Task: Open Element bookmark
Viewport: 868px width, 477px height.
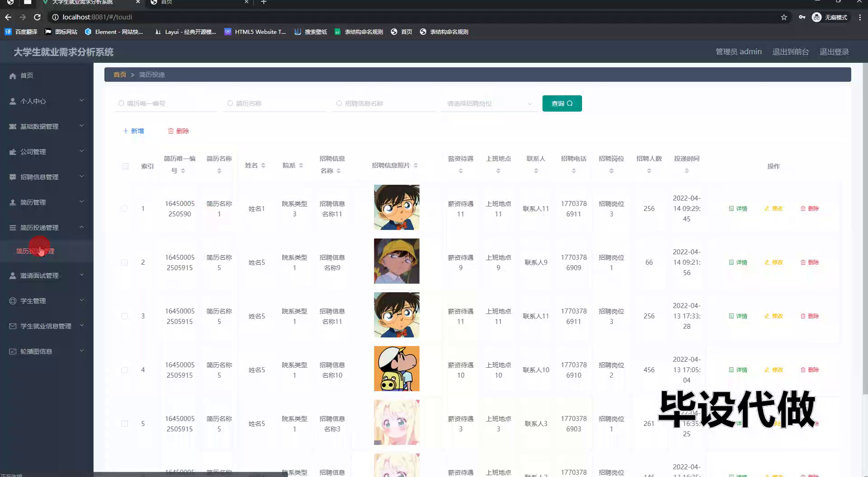Action: 114,32
